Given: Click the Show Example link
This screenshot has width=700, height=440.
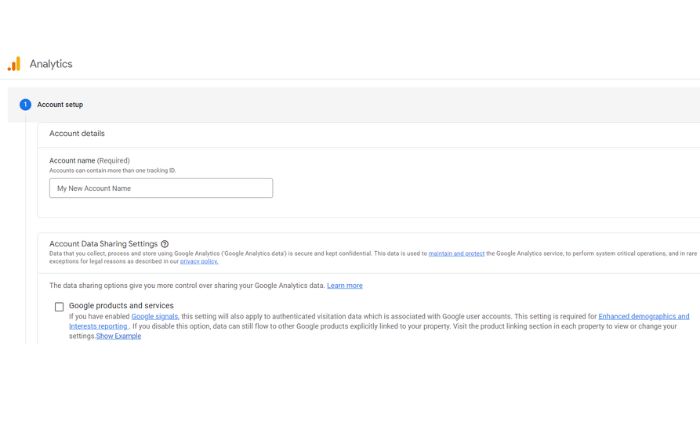Looking at the screenshot, I should (118, 336).
